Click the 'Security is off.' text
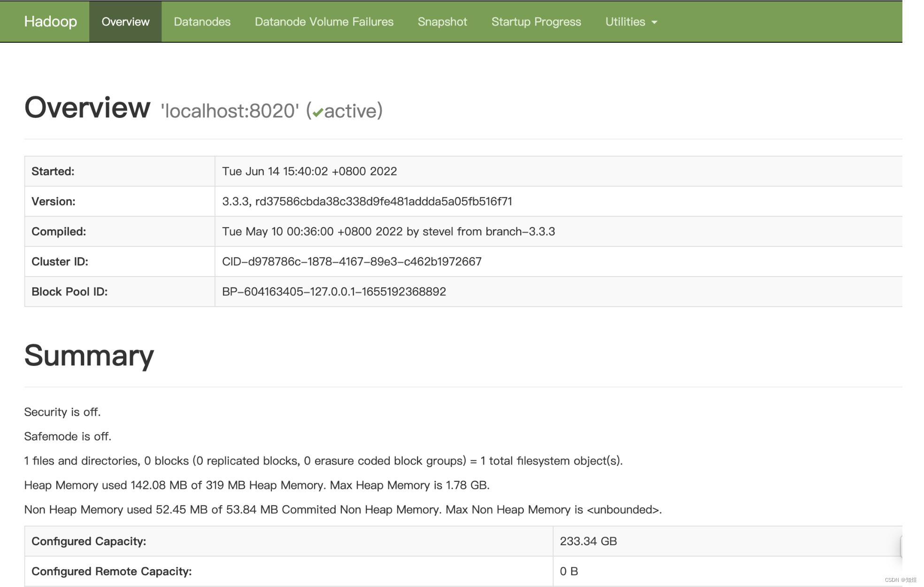 (x=62, y=412)
